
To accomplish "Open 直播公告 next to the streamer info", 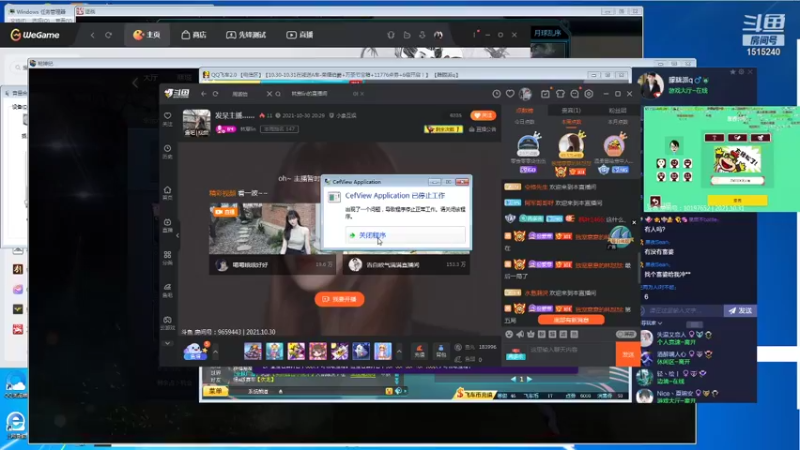I will (x=483, y=130).
